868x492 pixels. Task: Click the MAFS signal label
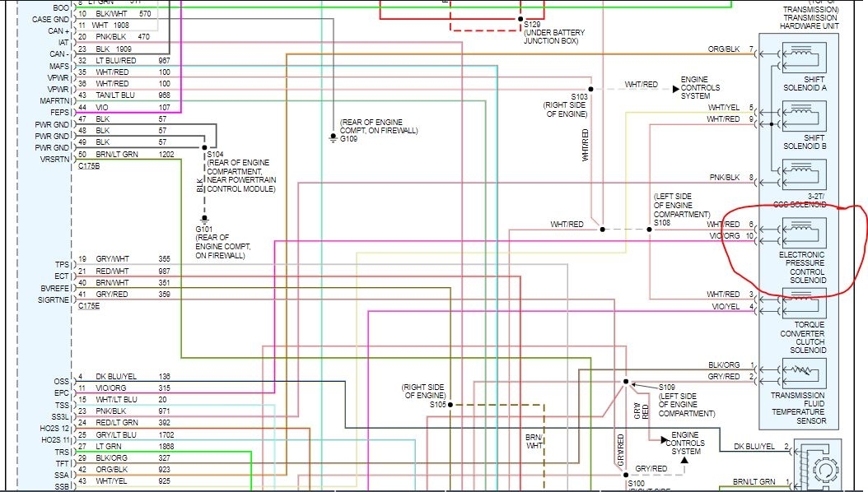click(x=59, y=66)
